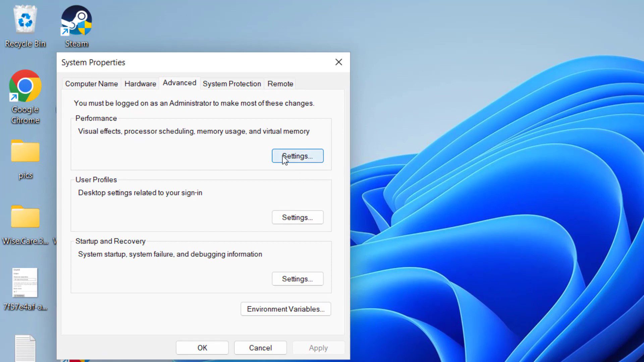The height and width of the screenshot is (362, 644).
Task: Click 'Visual effects, processor scheduling' description text
Action: click(x=194, y=131)
